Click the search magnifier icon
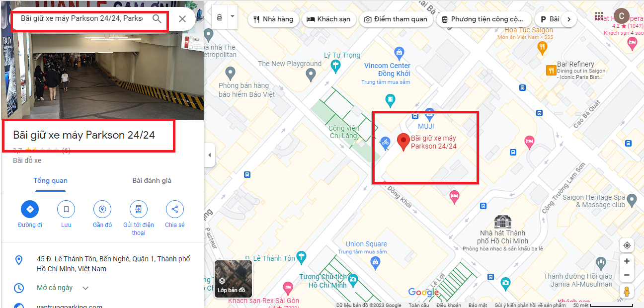This screenshot has height=308, width=644. pos(157,19)
